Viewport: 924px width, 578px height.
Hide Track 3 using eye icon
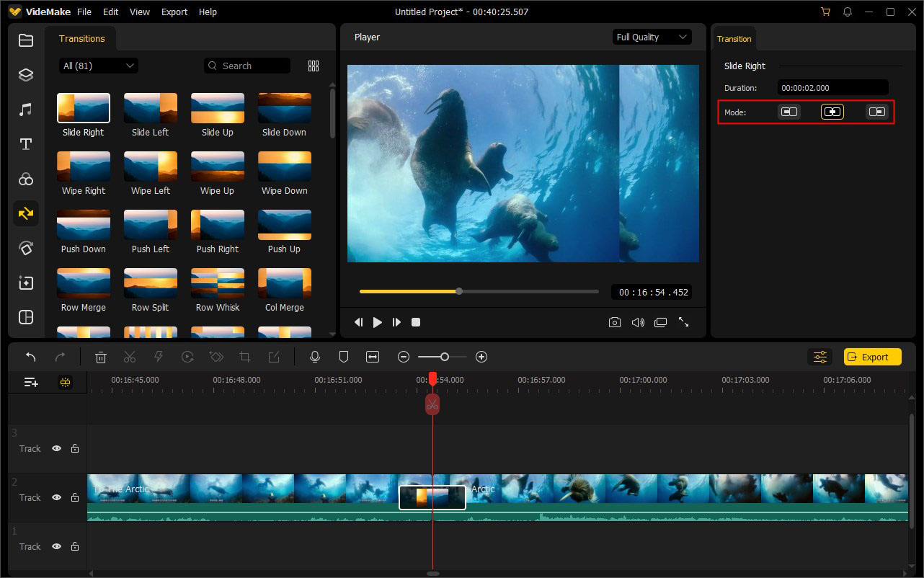56,448
